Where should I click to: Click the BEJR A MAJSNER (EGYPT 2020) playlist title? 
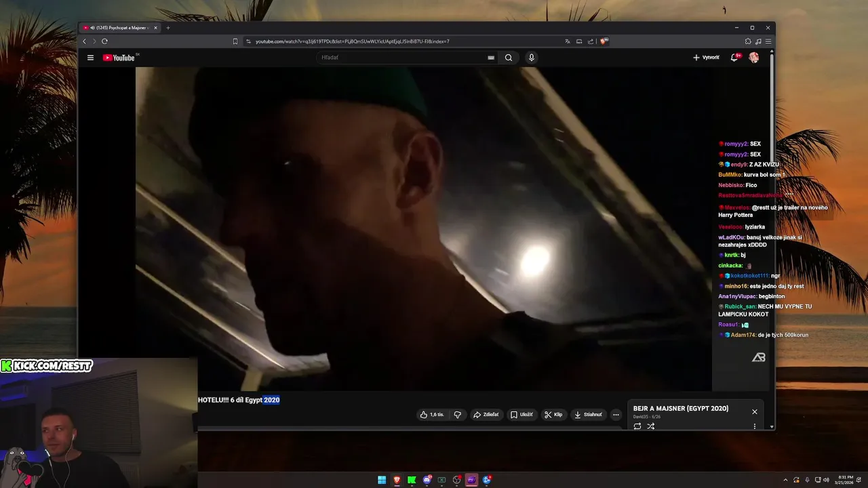[681, 409]
